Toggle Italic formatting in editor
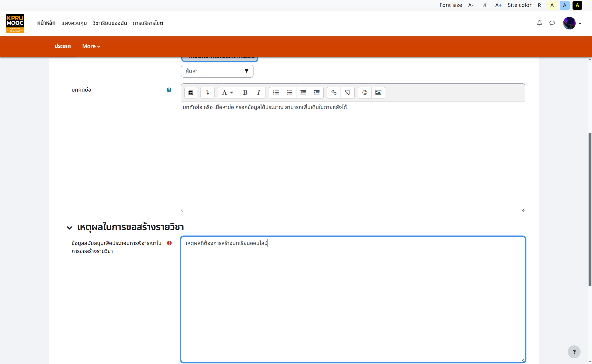 259,92
